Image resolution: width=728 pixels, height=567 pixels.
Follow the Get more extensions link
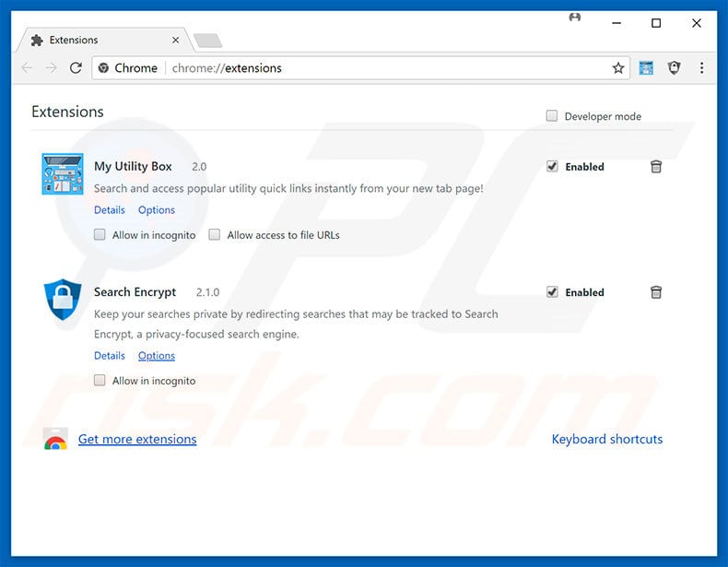[x=137, y=439]
